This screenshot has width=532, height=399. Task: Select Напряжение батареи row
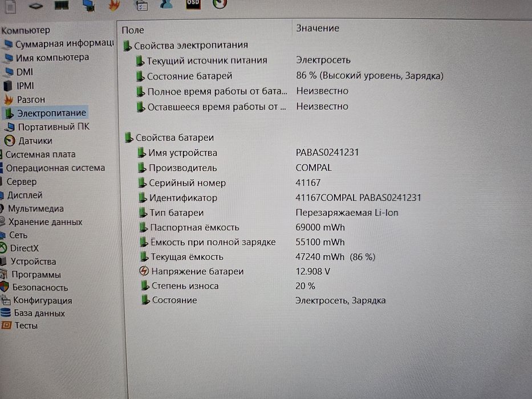tap(192, 271)
